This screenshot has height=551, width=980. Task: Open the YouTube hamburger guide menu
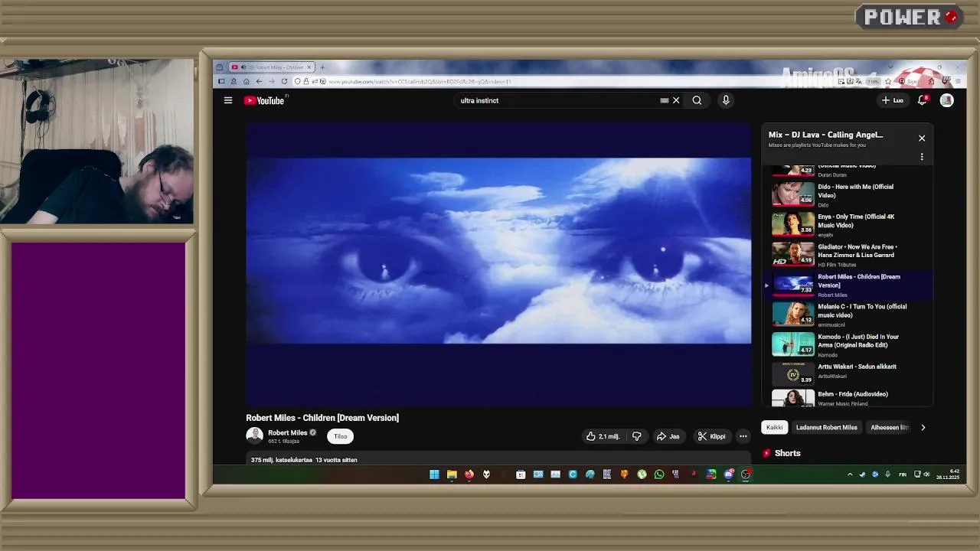tap(227, 100)
